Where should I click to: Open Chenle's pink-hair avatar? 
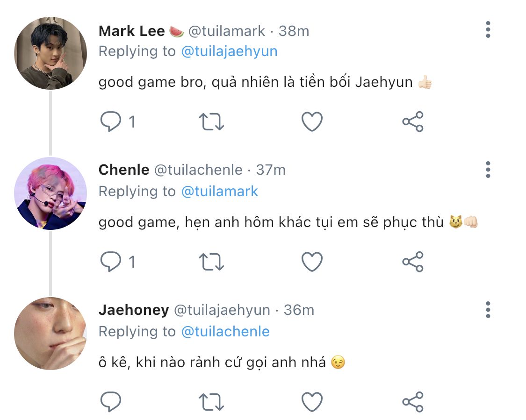(50, 193)
